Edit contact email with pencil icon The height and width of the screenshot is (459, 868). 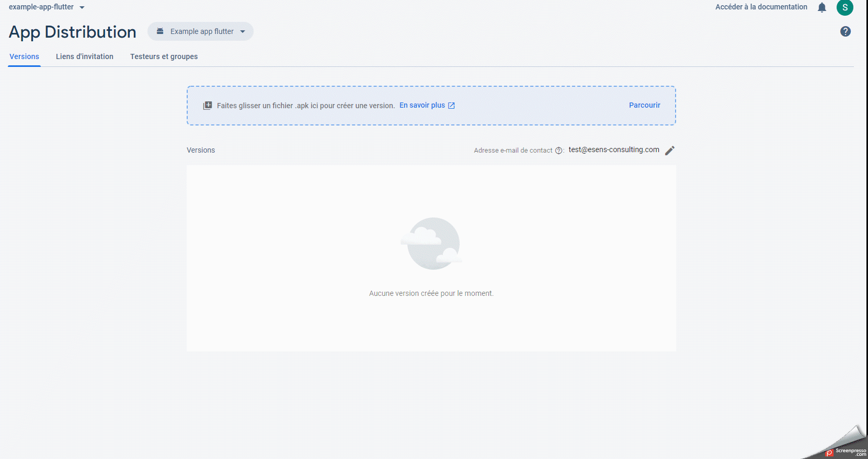coord(670,151)
